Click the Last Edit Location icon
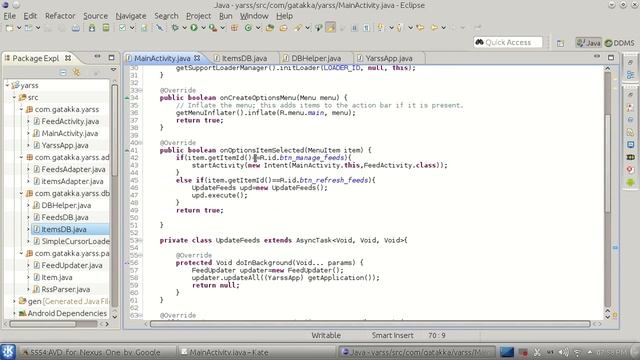The width and height of the screenshot is (640, 360). point(420,28)
